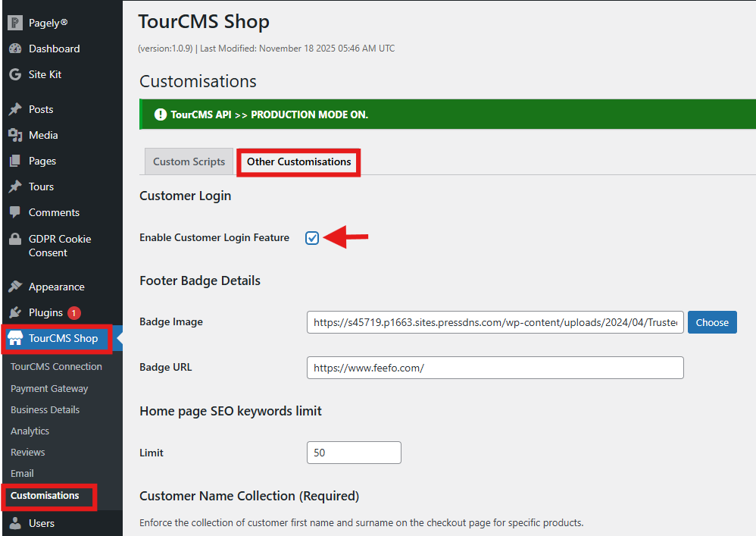
Task: Click the Customer Login section heading
Action: coord(185,196)
